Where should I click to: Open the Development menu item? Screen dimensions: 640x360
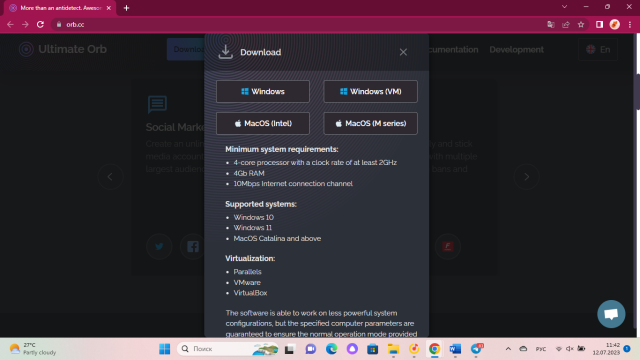click(x=516, y=49)
